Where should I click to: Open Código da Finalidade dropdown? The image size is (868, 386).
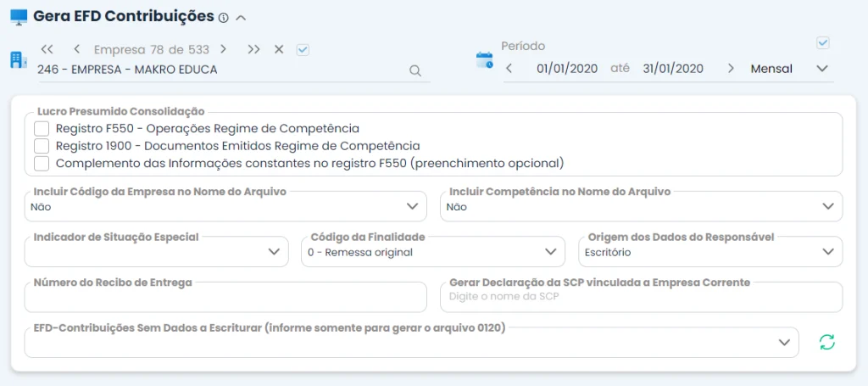tap(433, 251)
